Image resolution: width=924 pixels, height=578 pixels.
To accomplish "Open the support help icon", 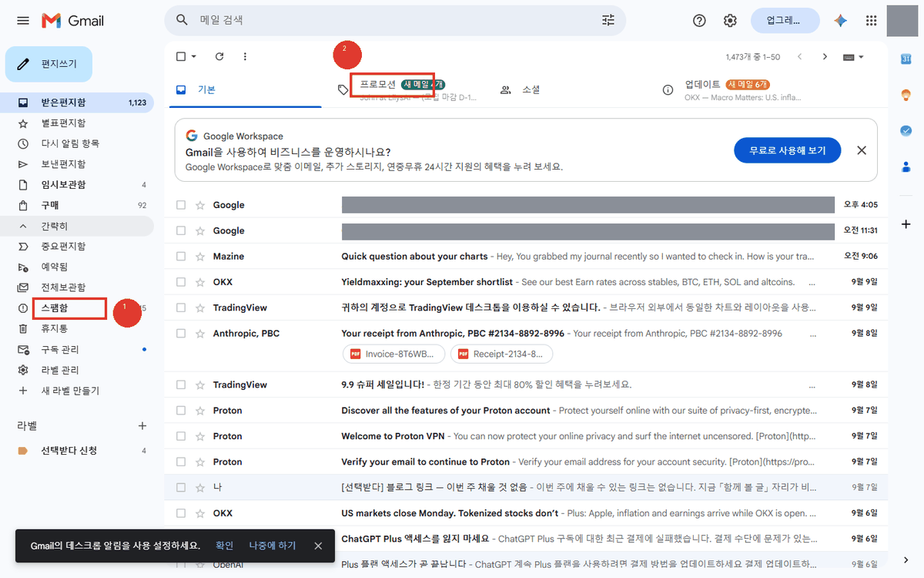I will pos(699,21).
